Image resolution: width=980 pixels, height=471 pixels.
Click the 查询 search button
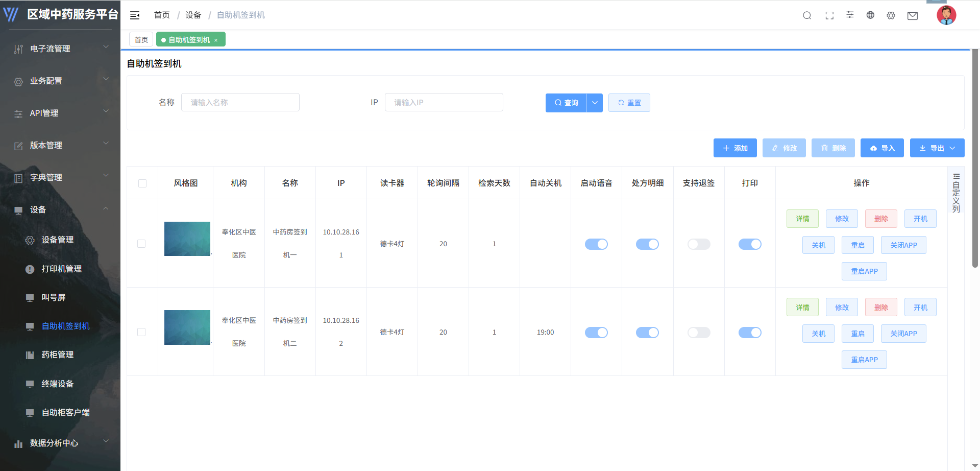click(566, 103)
